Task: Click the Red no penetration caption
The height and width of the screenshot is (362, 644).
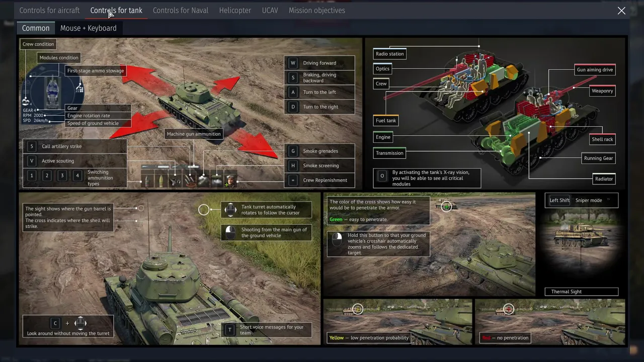Action: pyautogui.click(x=506, y=338)
